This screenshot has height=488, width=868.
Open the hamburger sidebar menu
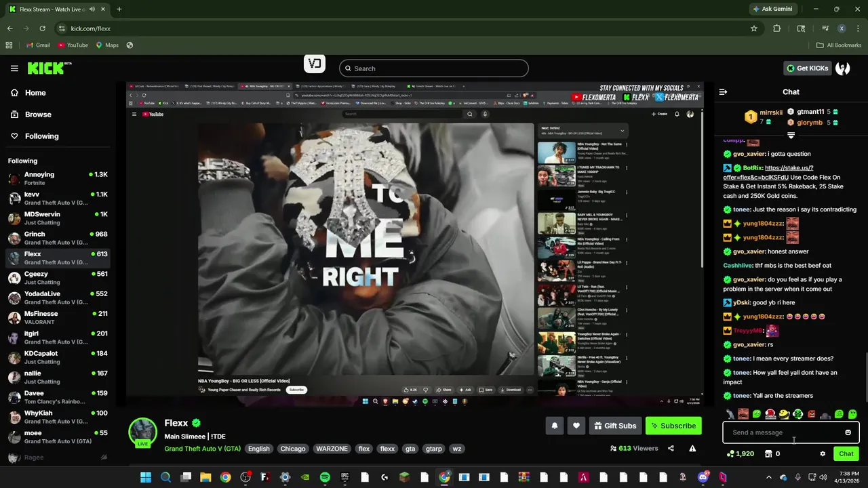pyautogui.click(x=14, y=68)
